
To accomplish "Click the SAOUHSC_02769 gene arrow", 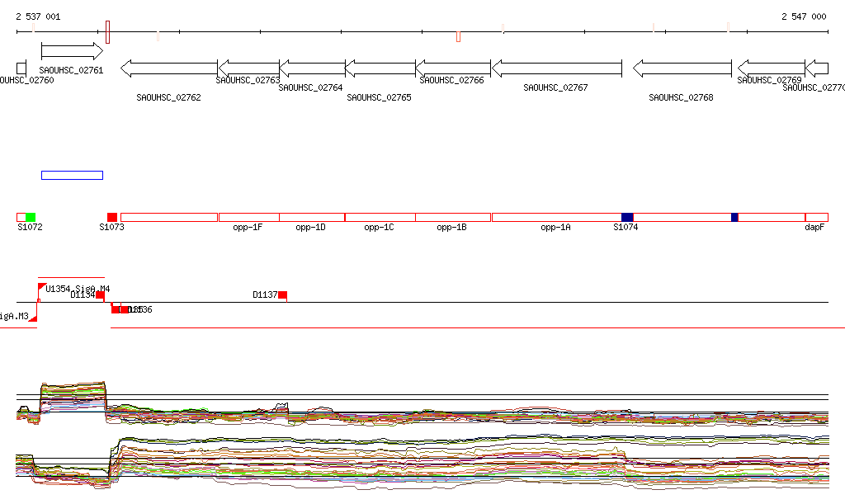I will click(771, 68).
